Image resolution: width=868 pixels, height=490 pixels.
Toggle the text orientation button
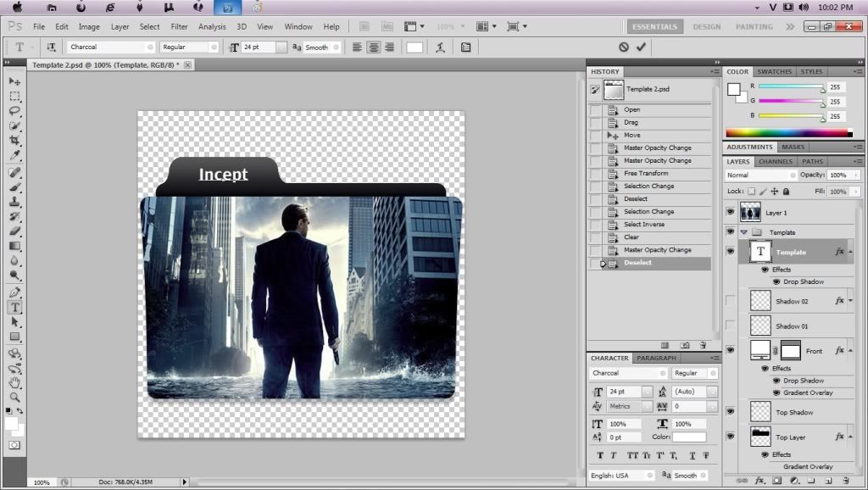point(51,47)
